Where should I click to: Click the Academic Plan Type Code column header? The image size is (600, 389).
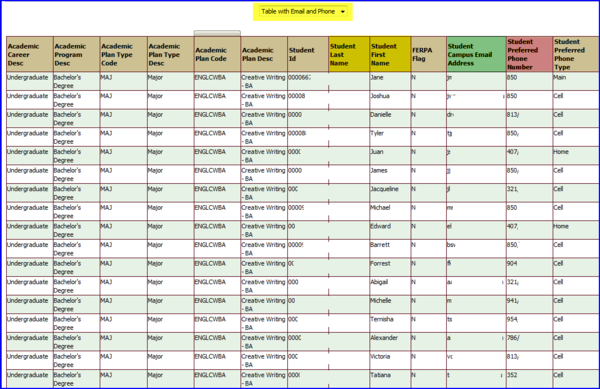[x=123, y=54]
